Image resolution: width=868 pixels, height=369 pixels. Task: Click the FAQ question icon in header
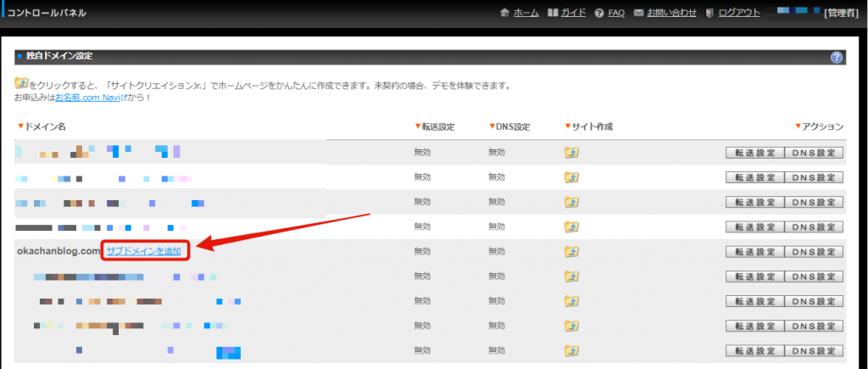(599, 14)
